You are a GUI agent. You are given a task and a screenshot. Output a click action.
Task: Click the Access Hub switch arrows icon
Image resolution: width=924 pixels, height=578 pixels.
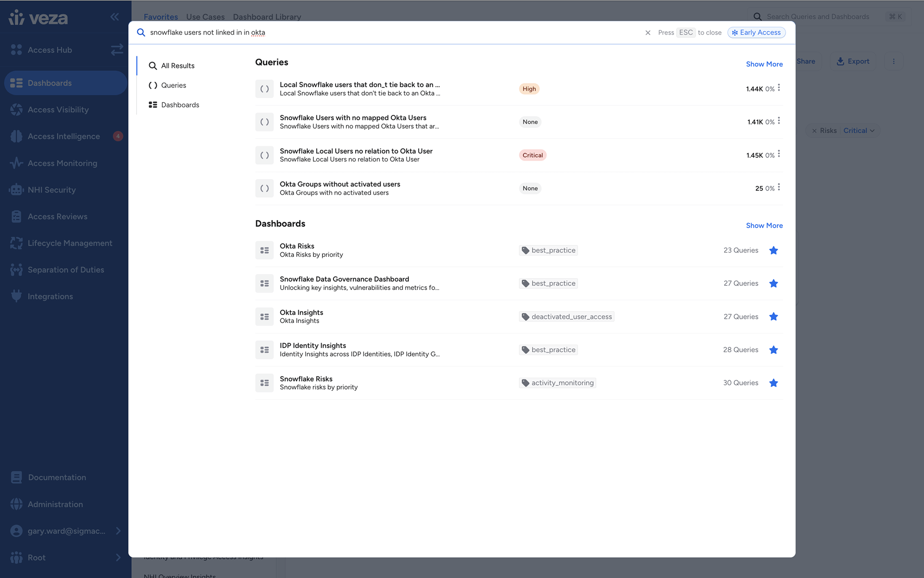(117, 50)
